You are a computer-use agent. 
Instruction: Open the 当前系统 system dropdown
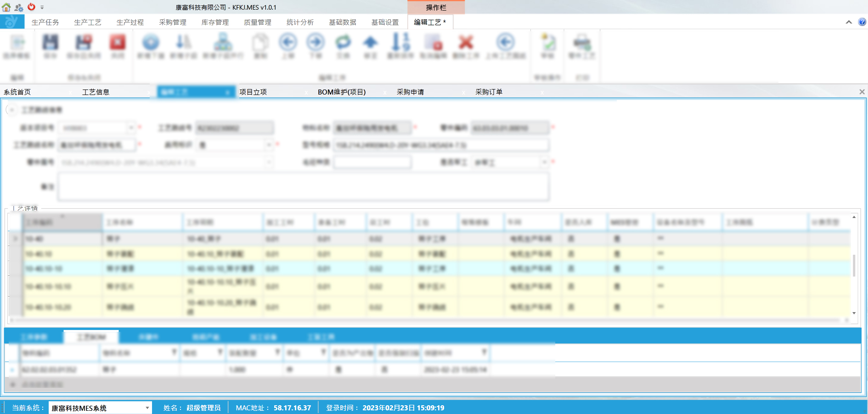147,408
